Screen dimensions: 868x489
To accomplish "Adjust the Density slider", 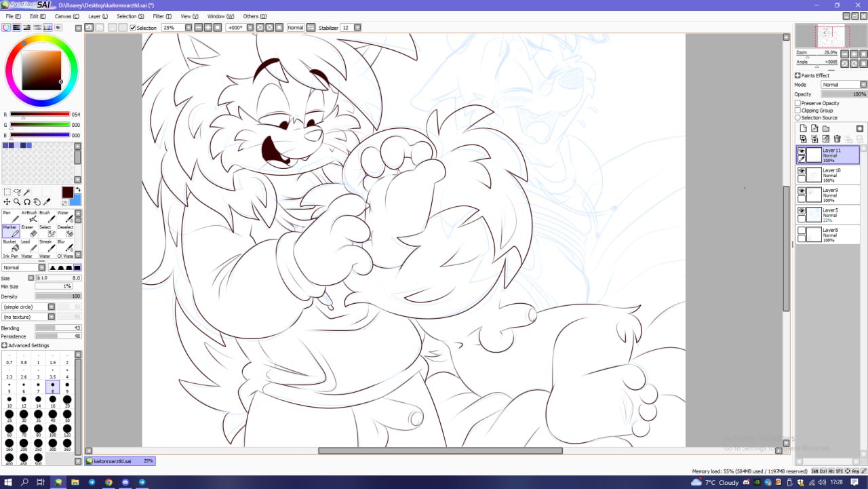I will [58, 296].
